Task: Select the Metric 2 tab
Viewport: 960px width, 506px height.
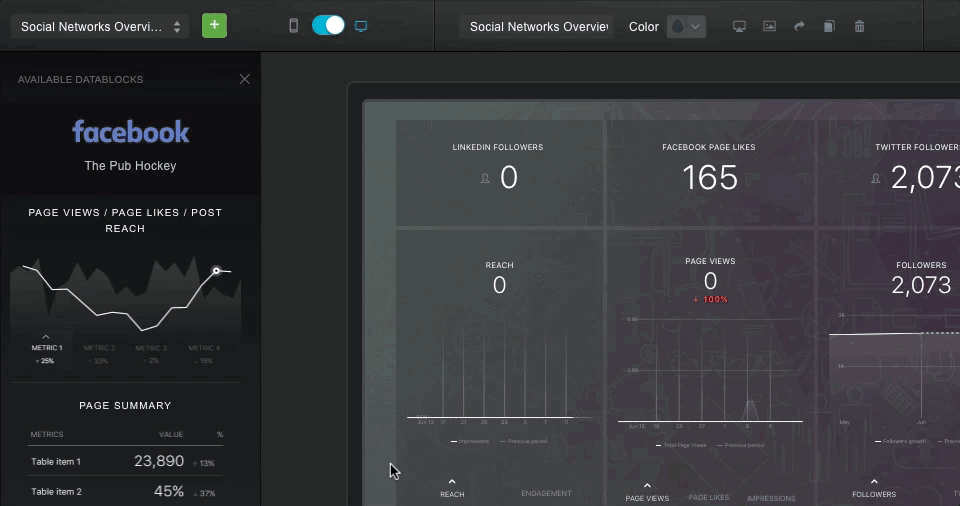Action: click(99, 348)
